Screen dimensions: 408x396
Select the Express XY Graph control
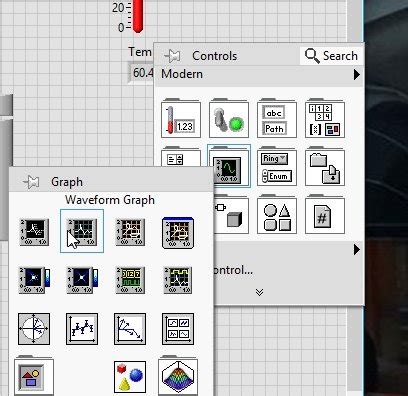[178, 232]
